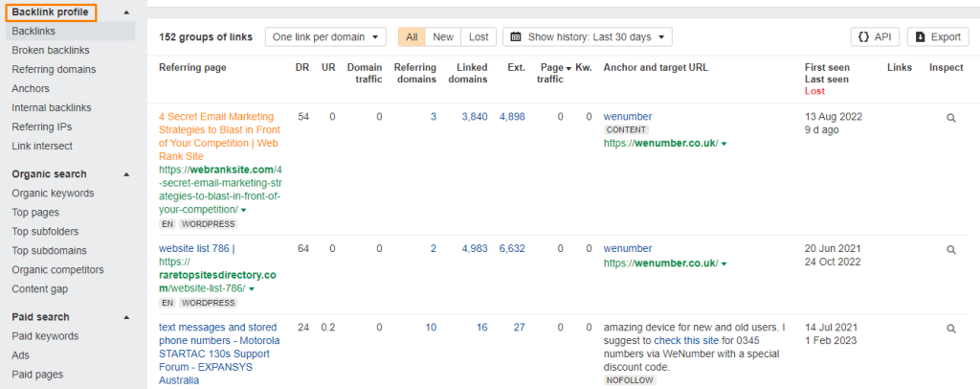Open Top subfolders report
Image resolution: width=980 pixels, height=389 pixels.
pos(45,232)
